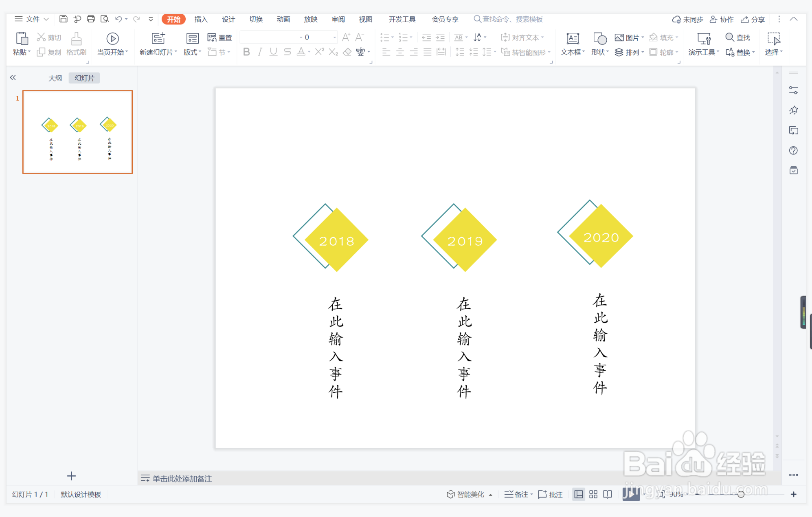Expand the 版式 layout dropdown
This screenshot has width=812, height=517.
point(200,52)
